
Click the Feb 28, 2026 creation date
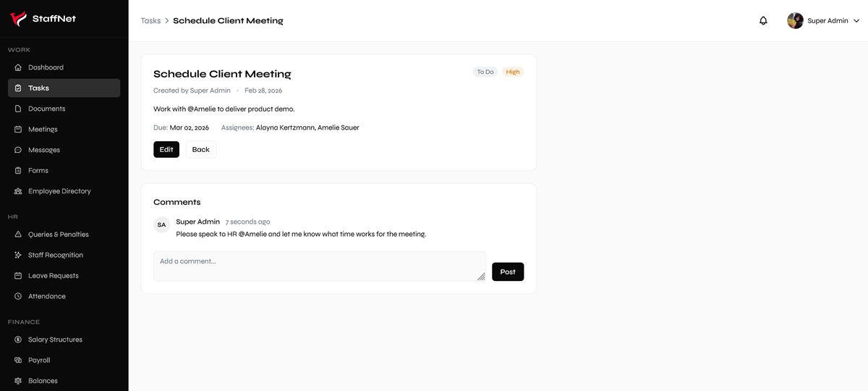[263, 91]
